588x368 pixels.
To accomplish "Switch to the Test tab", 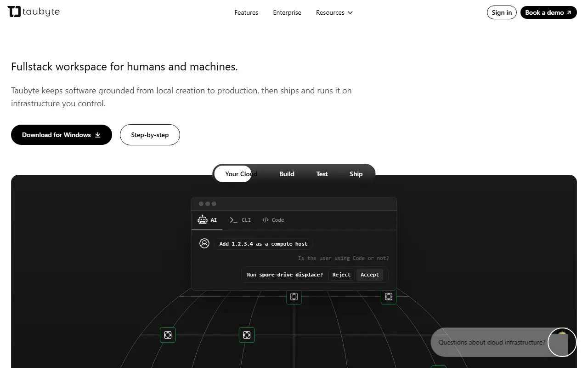I will pyautogui.click(x=322, y=174).
